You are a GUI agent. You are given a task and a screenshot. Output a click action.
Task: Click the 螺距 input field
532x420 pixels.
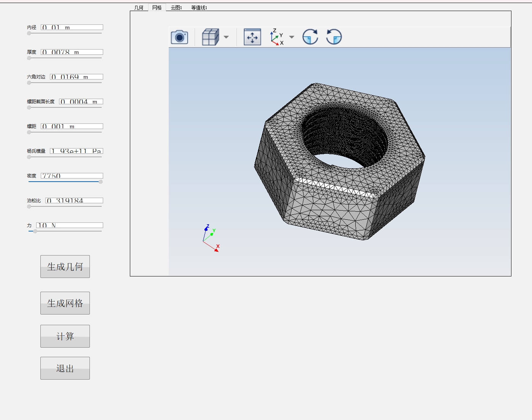(72, 126)
